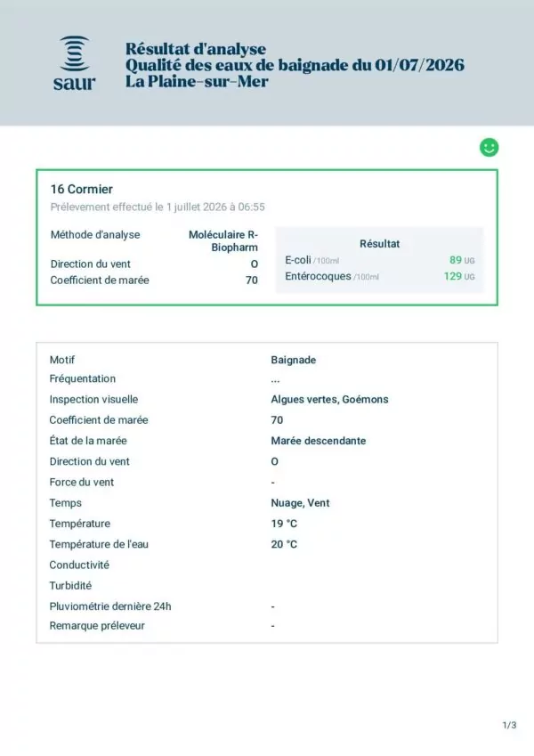The width and height of the screenshot is (534, 756).
Task: Click the "16 Cormier" site name
Action: [82, 189]
